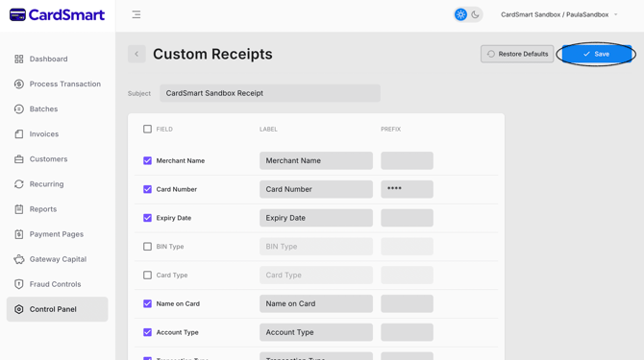This screenshot has width=644, height=360.
Task: Click the Reports clipboard icon
Action: [x=19, y=209]
